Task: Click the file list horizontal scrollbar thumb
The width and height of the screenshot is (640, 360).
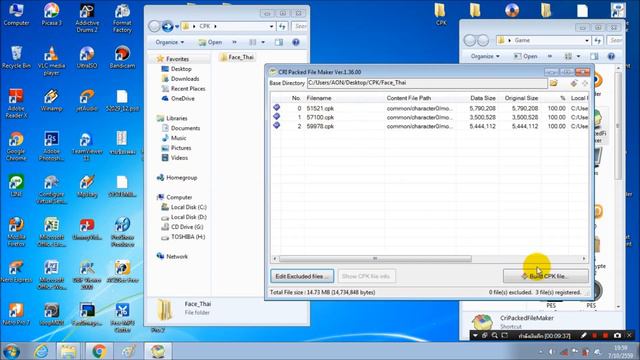Action: (375, 258)
